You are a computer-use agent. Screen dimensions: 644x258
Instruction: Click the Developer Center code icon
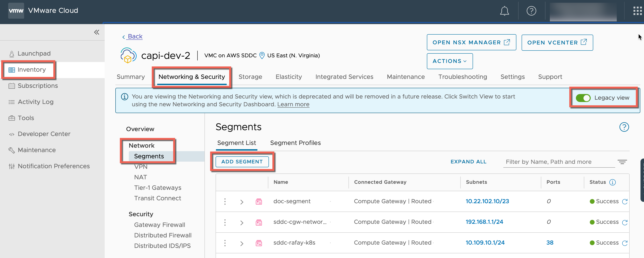[11, 134]
